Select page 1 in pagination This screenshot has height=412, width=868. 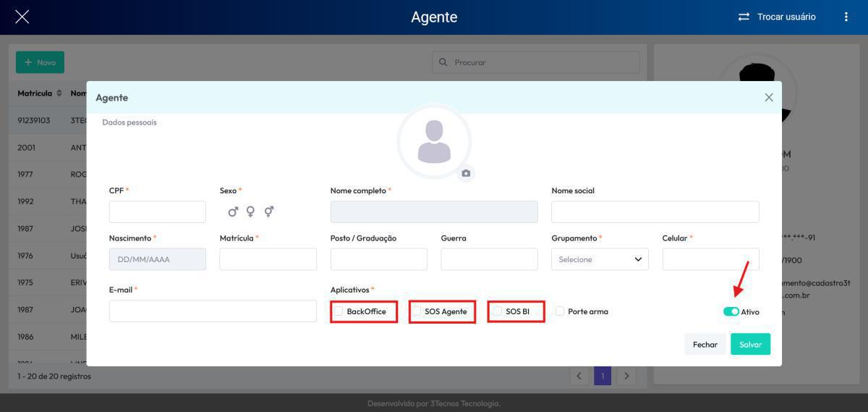tap(603, 376)
